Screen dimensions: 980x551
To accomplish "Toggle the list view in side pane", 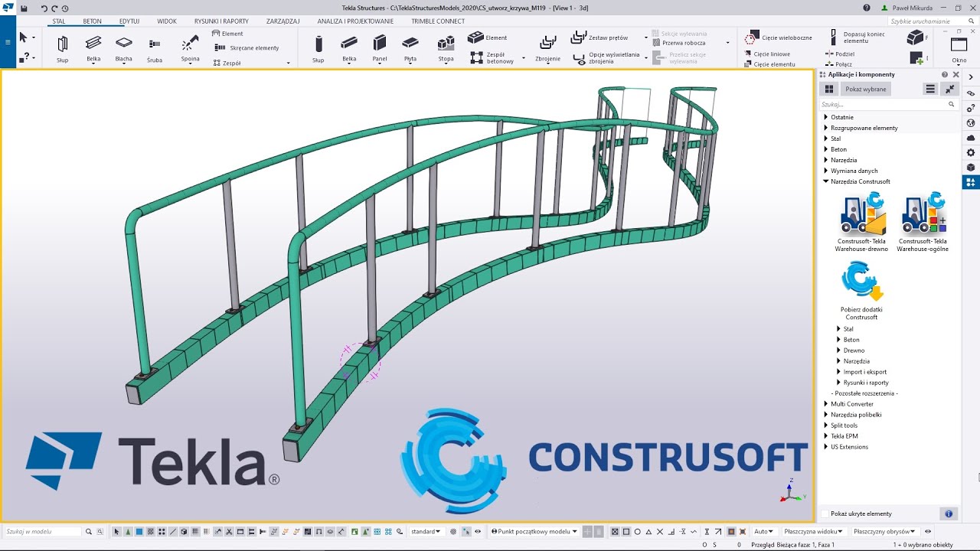I will click(930, 89).
